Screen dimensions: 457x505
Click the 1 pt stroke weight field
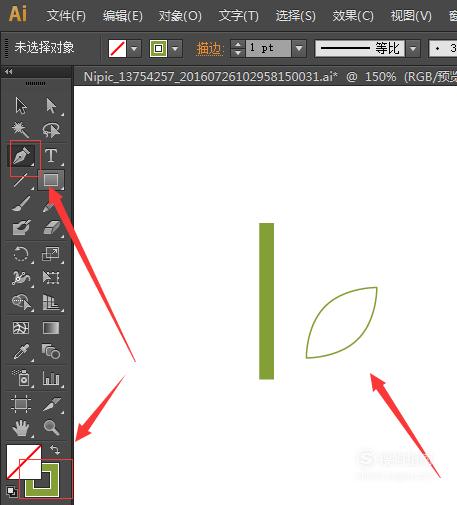[268, 49]
